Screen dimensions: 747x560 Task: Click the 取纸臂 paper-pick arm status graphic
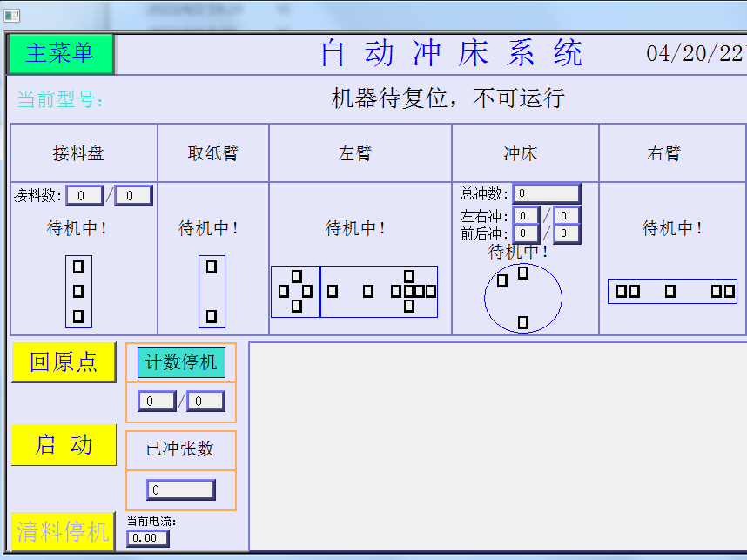click(x=212, y=292)
